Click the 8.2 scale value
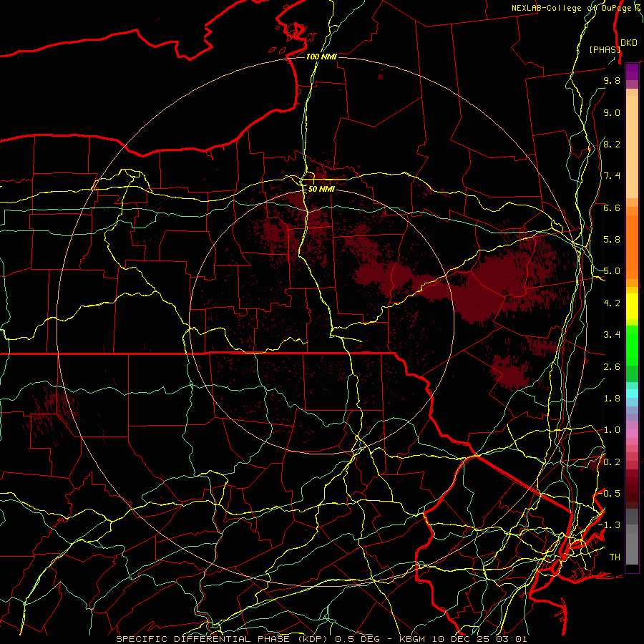The image size is (644, 644). click(612, 144)
